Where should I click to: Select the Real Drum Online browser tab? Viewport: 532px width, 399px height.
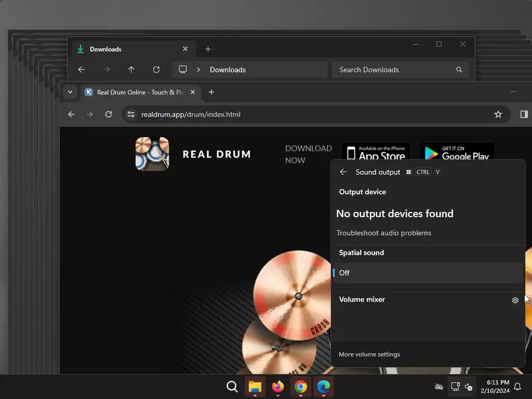click(x=141, y=92)
